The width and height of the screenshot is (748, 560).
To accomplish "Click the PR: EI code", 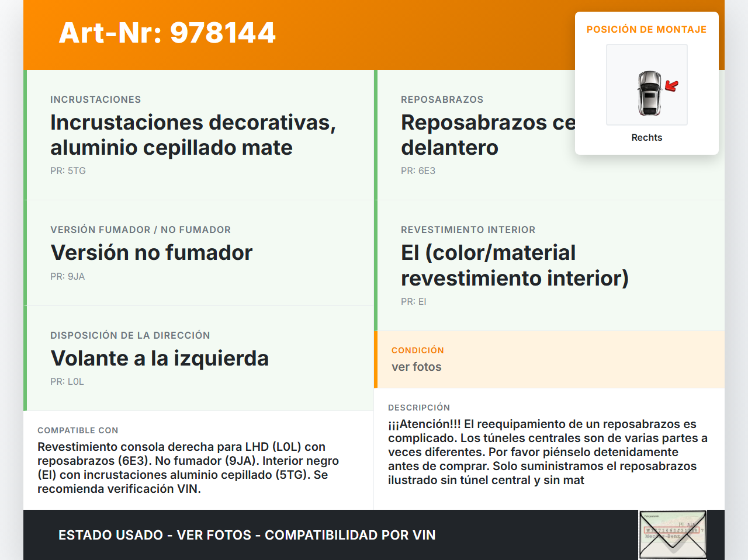I will pyautogui.click(x=413, y=301).
